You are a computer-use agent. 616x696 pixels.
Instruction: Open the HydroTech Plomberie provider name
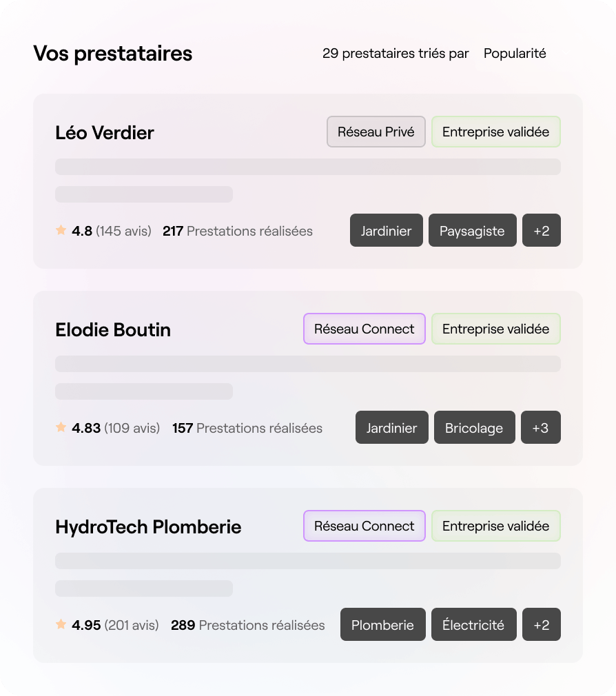tap(147, 526)
